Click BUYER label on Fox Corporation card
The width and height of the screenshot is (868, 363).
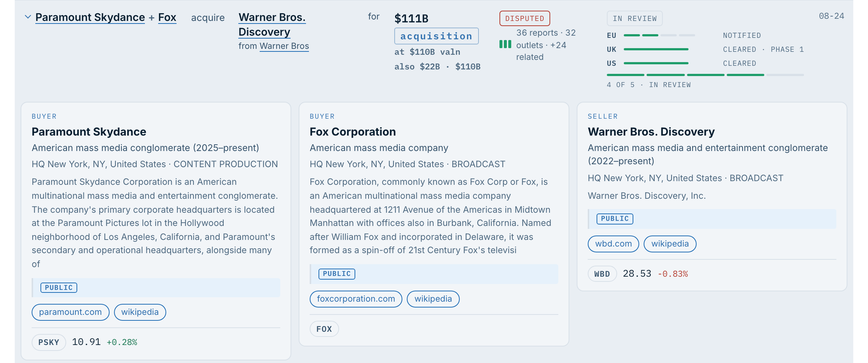(322, 116)
